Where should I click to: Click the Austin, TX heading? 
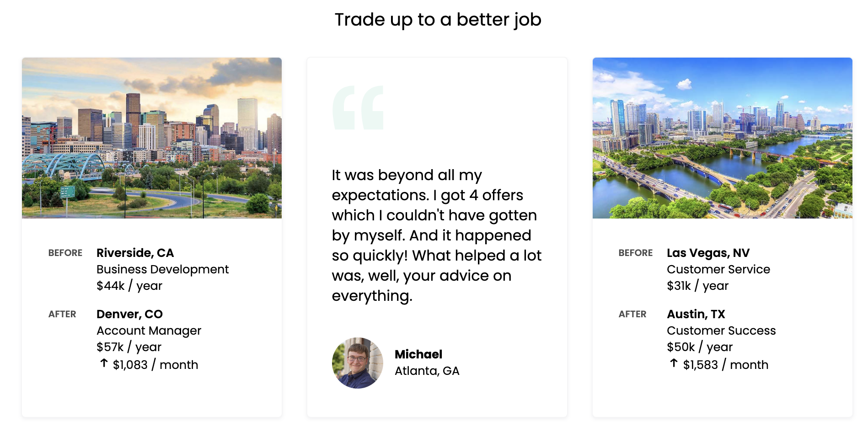tap(696, 314)
